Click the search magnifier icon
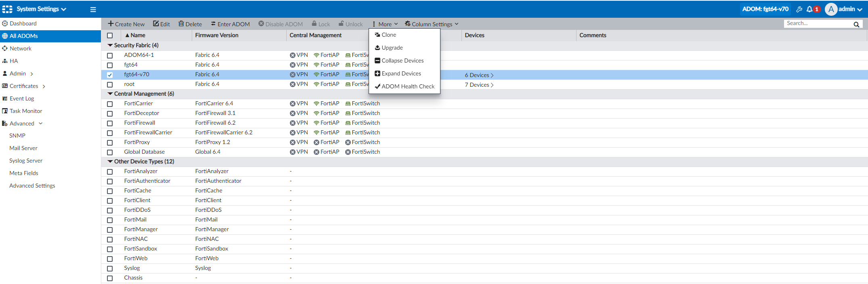The width and height of the screenshot is (868, 284). click(x=856, y=24)
